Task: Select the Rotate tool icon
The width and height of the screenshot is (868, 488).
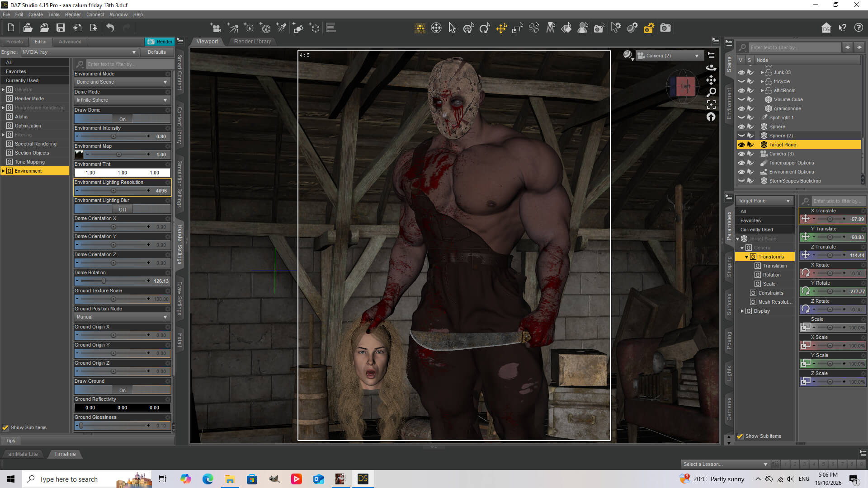Action: (x=485, y=28)
